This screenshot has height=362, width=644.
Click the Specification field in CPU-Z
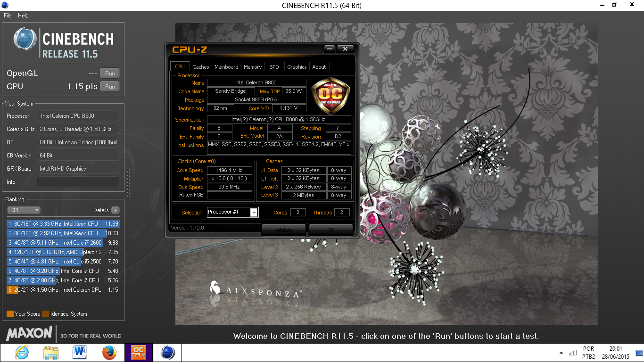point(279,120)
